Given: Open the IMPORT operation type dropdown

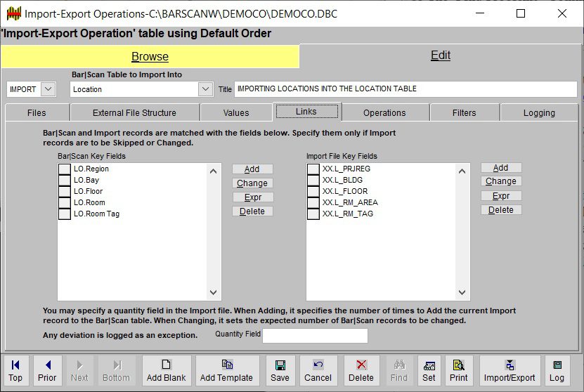Looking at the screenshot, I should [48, 89].
